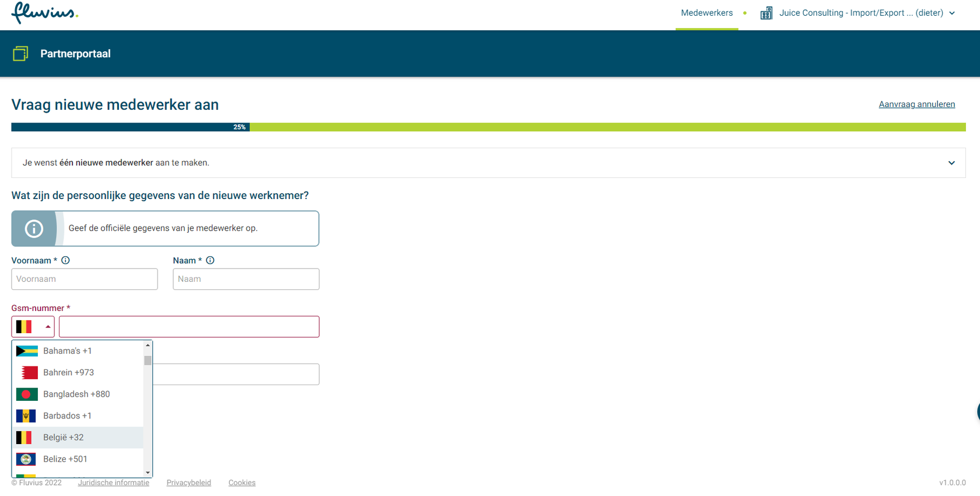Click the large info circle icon
Screen dimensions: 980x496
pos(34,229)
